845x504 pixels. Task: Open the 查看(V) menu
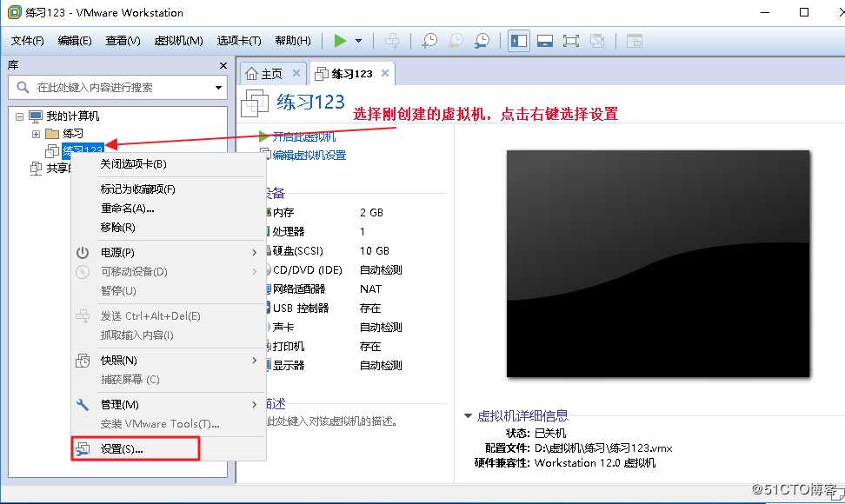123,41
